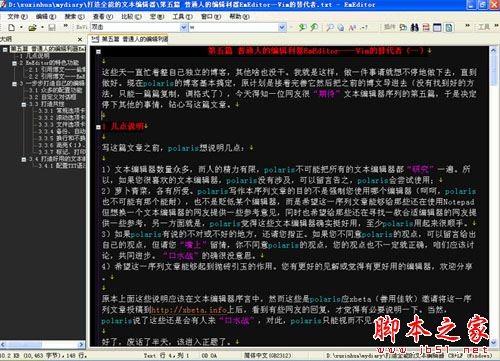Click the window-shaped plugin icon
This screenshot has height=361, width=500.
437,27
